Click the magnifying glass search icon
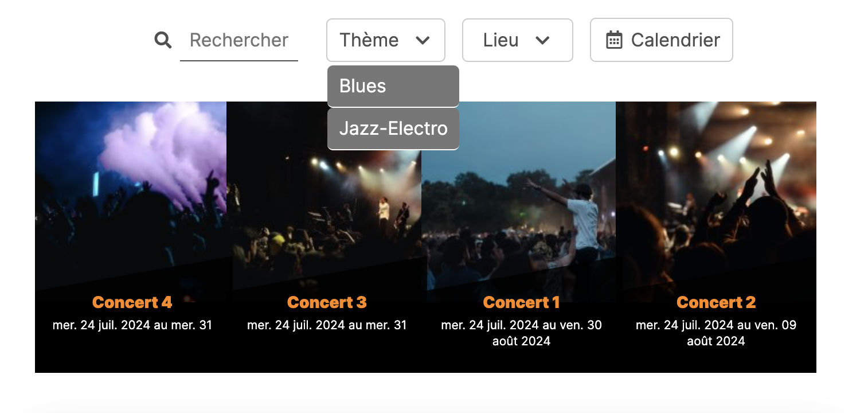 click(x=163, y=40)
